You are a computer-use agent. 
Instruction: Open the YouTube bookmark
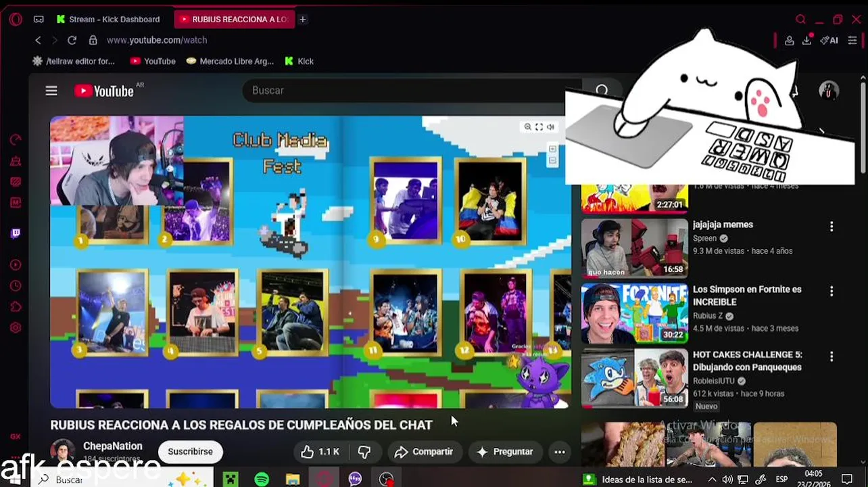pos(153,61)
